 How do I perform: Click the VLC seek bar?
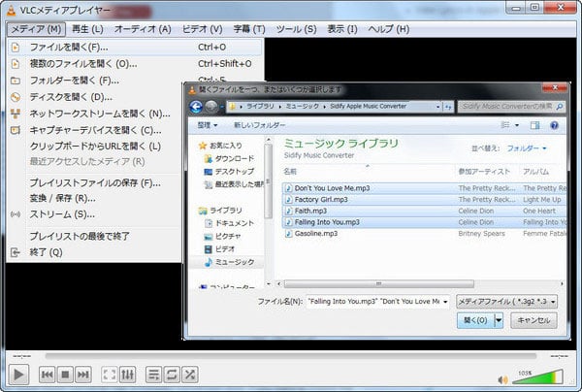(291, 356)
